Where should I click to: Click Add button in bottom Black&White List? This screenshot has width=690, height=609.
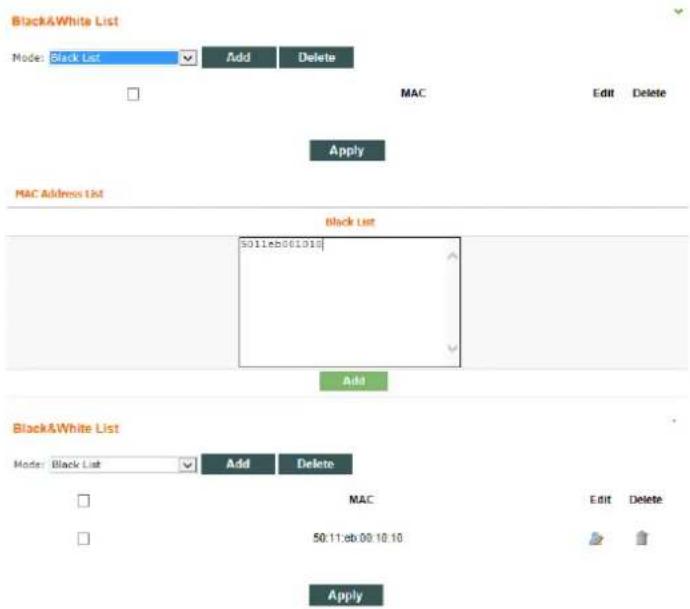click(238, 464)
